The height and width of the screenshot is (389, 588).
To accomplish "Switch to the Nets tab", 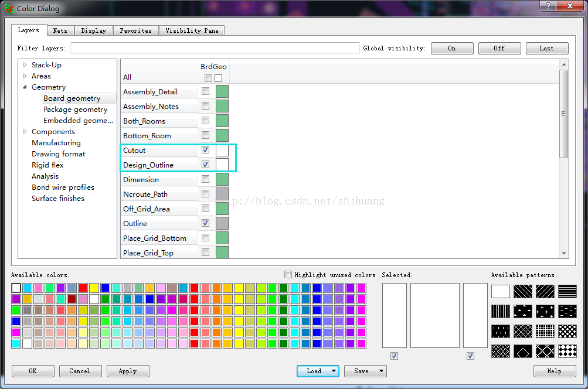I will pos(60,30).
